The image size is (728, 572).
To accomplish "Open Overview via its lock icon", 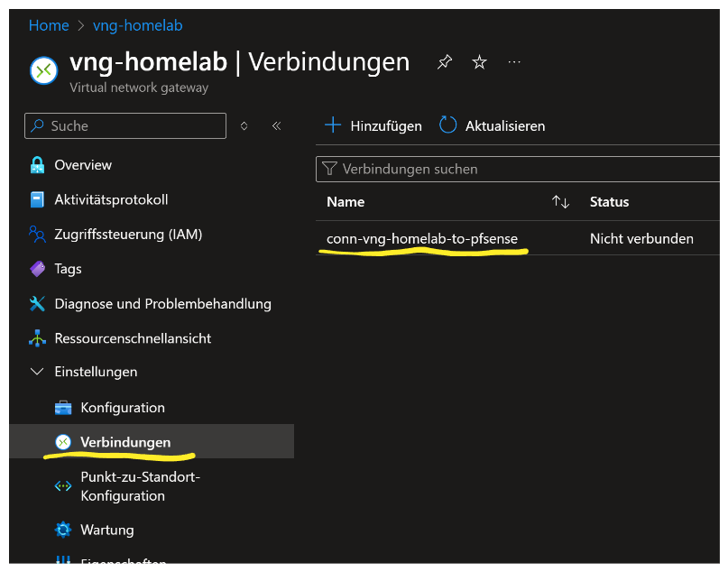I will [37, 165].
